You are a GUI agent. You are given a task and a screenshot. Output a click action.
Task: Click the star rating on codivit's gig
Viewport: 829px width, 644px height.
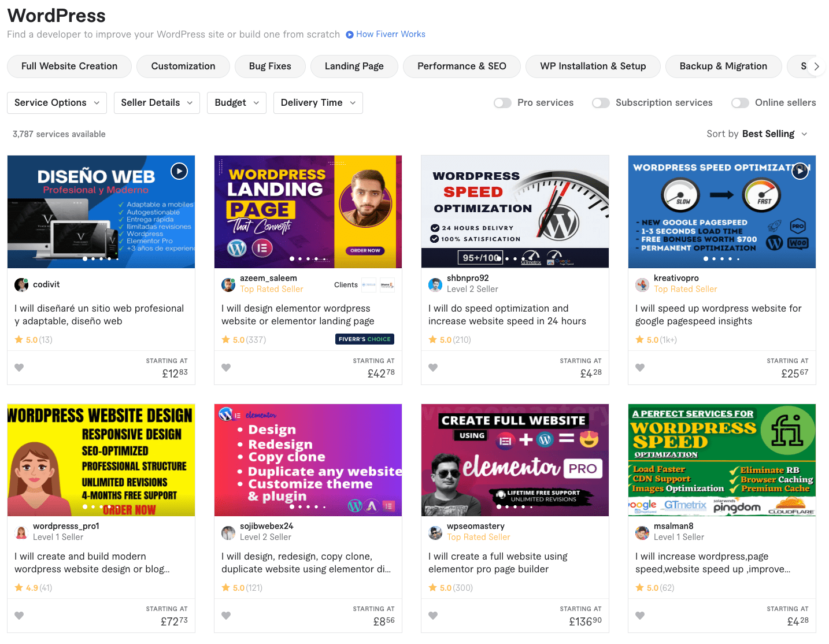[34, 340]
